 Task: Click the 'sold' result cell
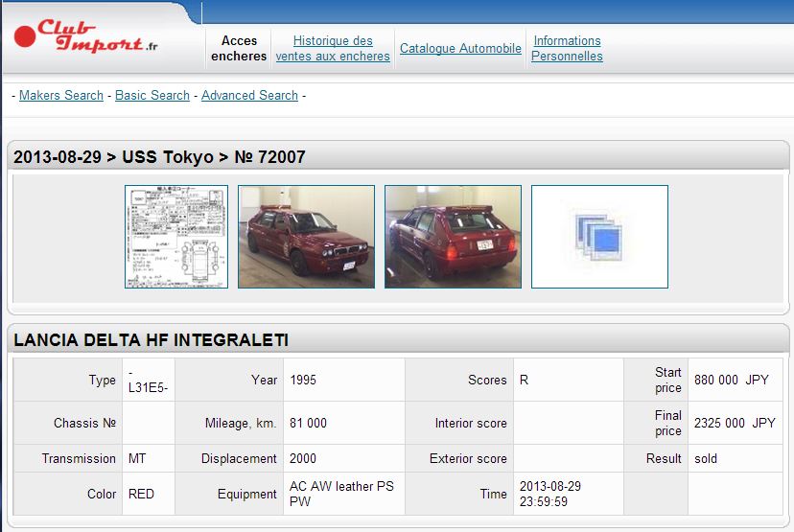[706, 458]
